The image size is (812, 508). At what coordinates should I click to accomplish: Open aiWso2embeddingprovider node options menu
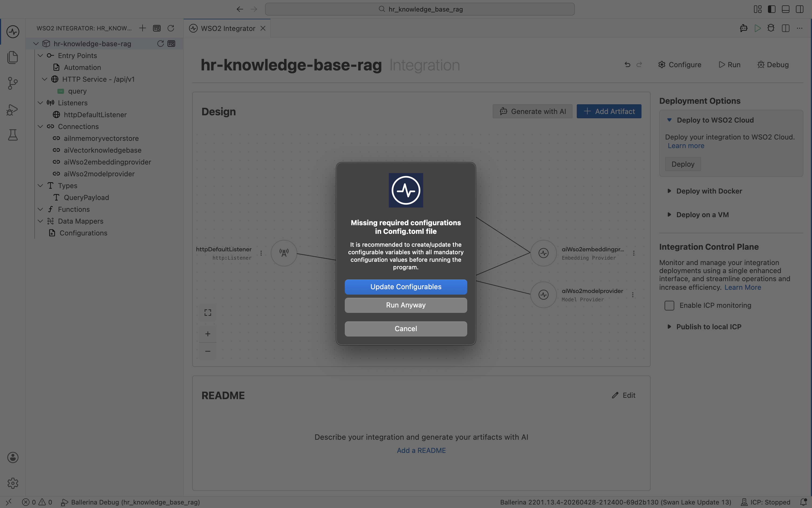point(634,253)
